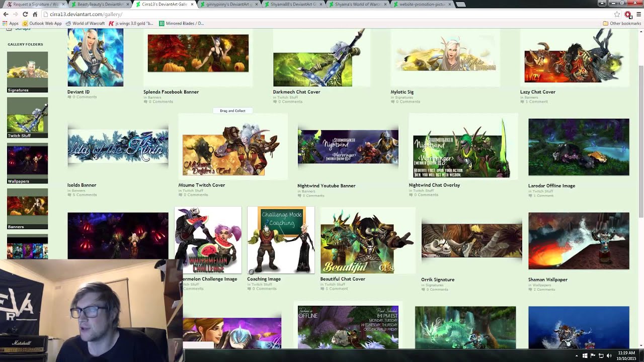Click the Darkmech Chat Cover title link
644x362 pixels.
coord(296,92)
